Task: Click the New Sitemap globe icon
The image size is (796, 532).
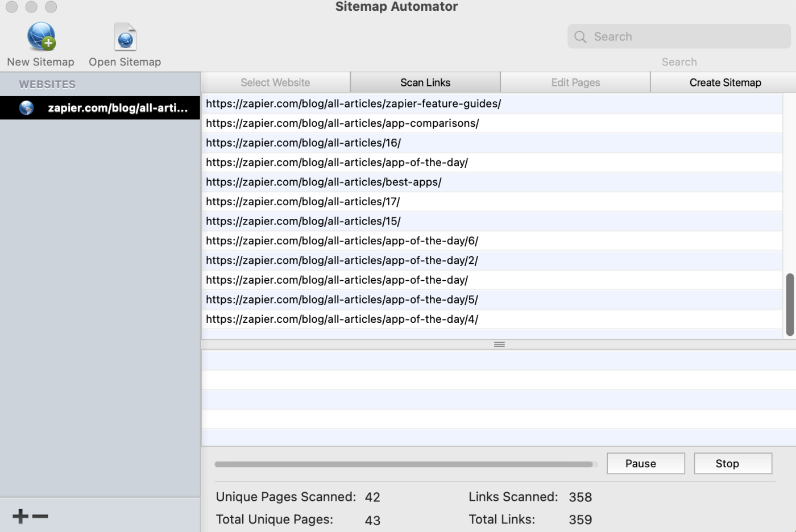Action: point(41,37)
